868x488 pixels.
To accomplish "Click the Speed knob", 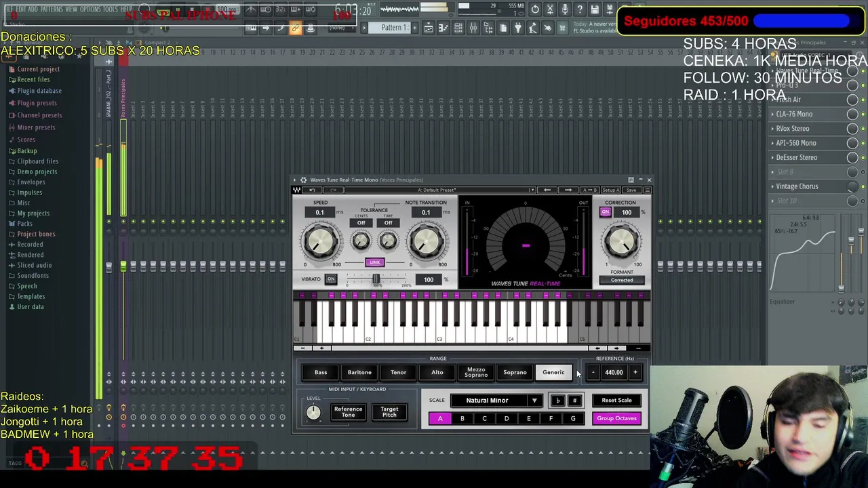I will [x=320, y=240].
